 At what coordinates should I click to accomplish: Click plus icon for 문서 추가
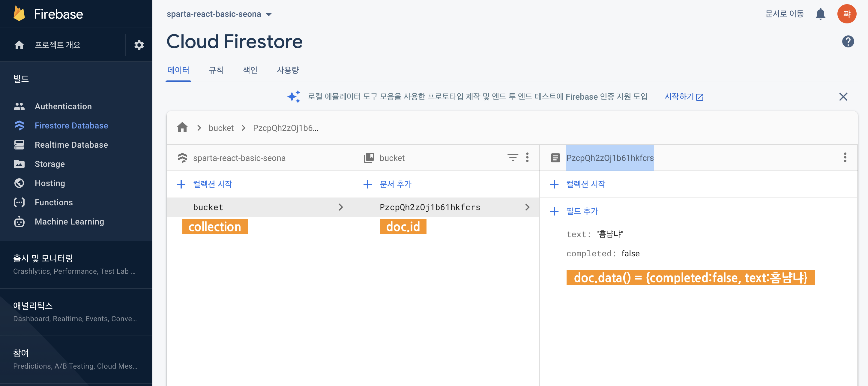click(x=368, y=184)
